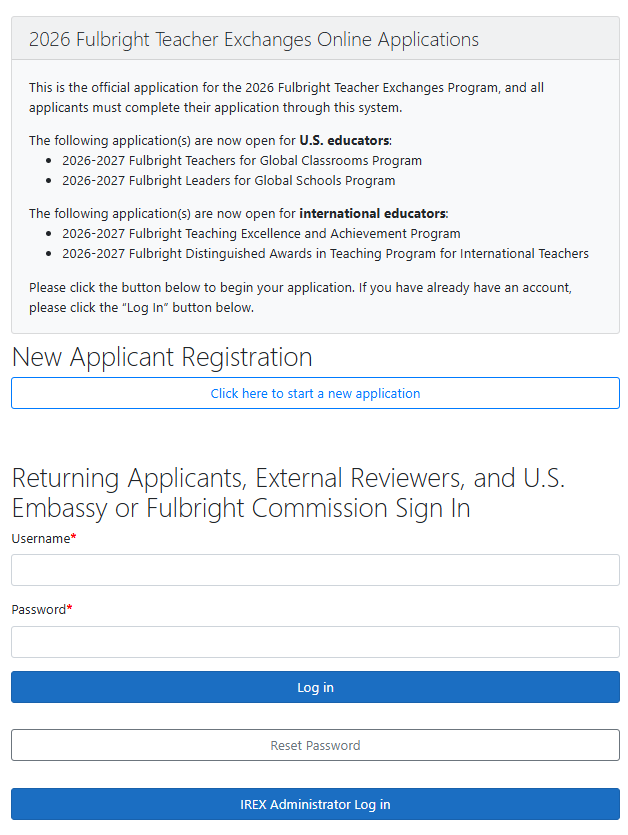The image size is (628, 835).
Task: Click the red asterisk beside Username
Action: (74, 538)
